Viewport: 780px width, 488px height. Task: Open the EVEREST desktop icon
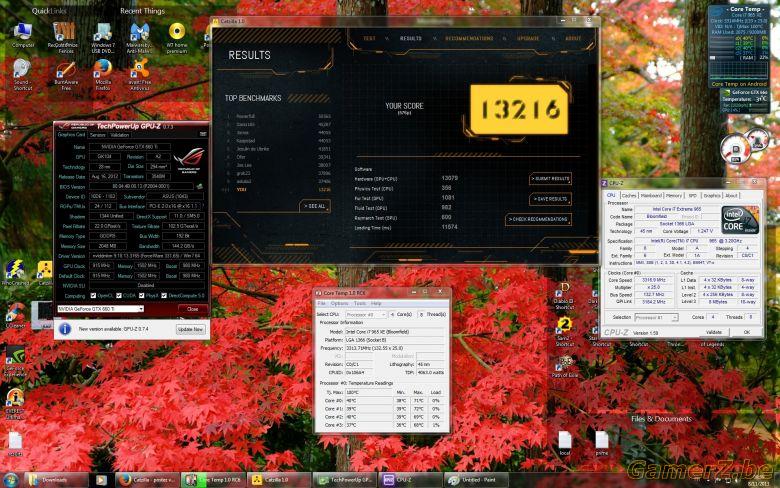(x=15, y=404)
